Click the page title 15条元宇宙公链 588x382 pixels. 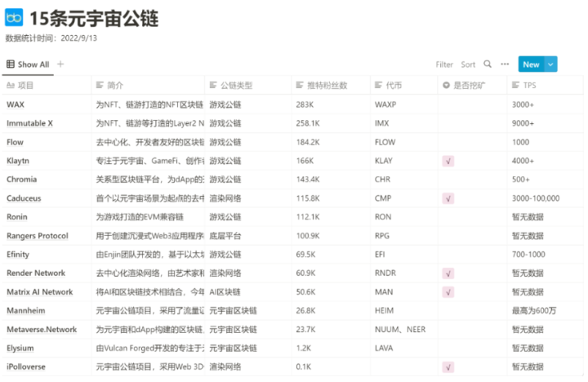pyautogui.click(x=94, y=19)
